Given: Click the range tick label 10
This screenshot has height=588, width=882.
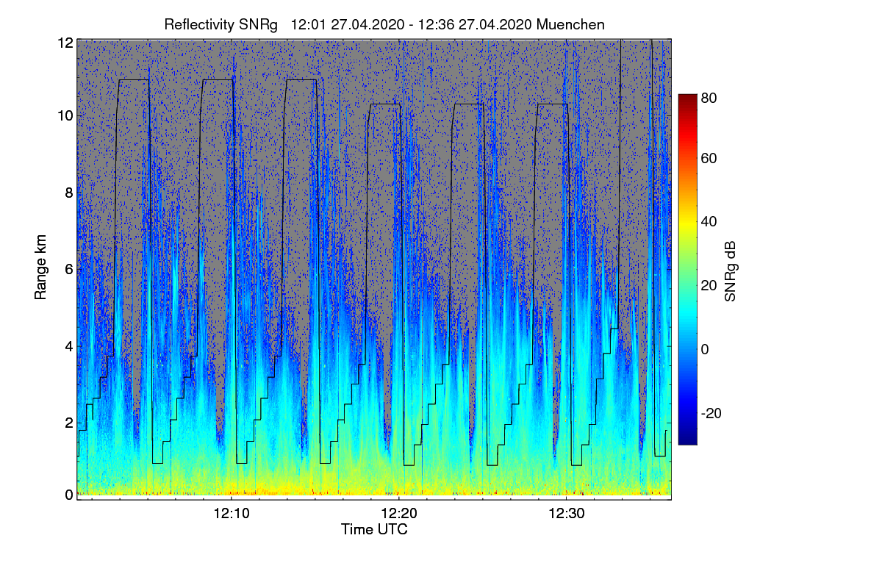Looking at the screenshot, I should point(65,115).
